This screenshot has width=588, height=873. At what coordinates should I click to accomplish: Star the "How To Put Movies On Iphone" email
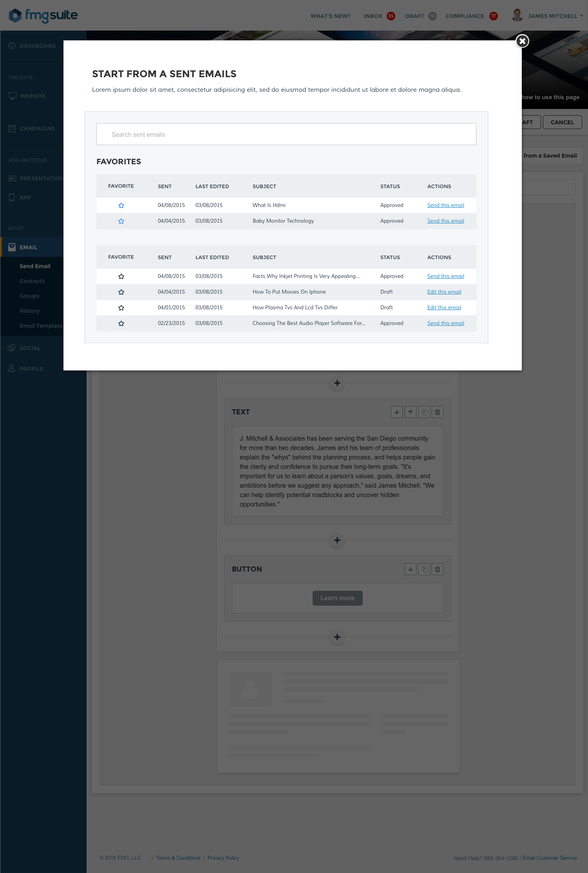(121, 292)
